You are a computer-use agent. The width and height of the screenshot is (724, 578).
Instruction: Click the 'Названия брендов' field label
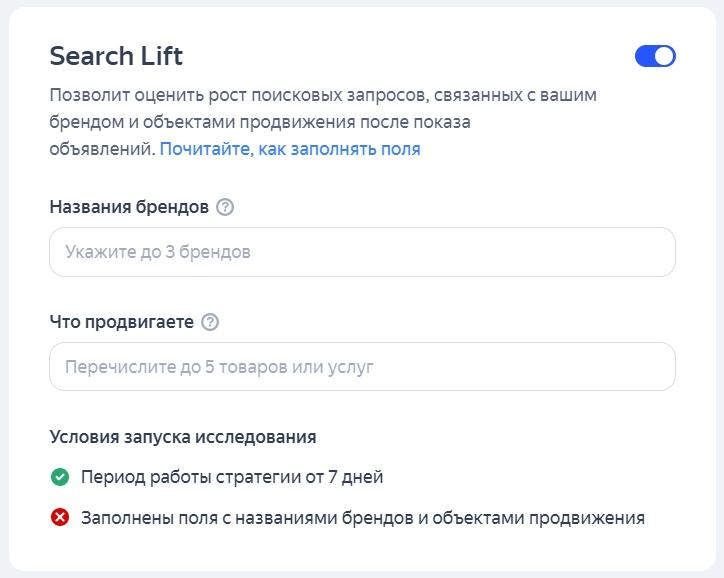129,207
